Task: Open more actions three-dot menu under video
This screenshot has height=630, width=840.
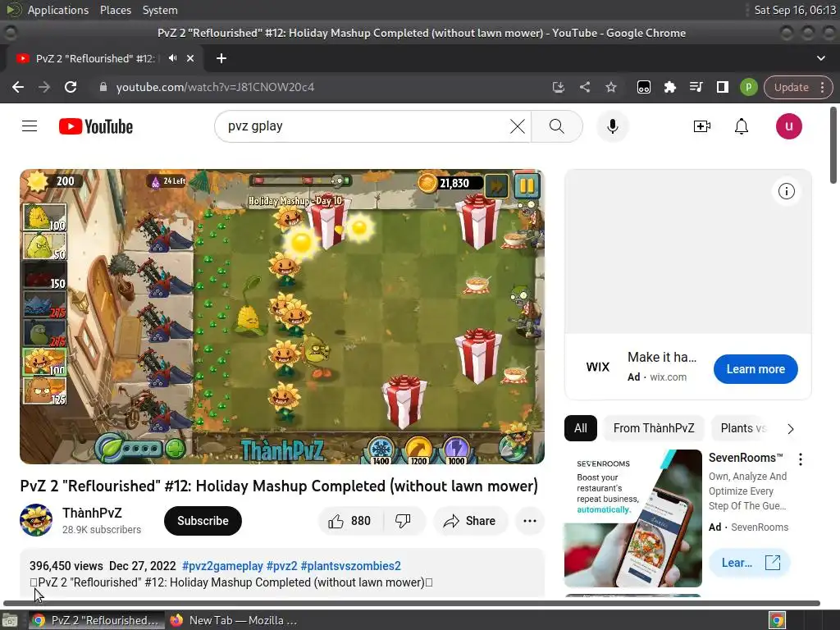Action: click(x=529, y=521)
